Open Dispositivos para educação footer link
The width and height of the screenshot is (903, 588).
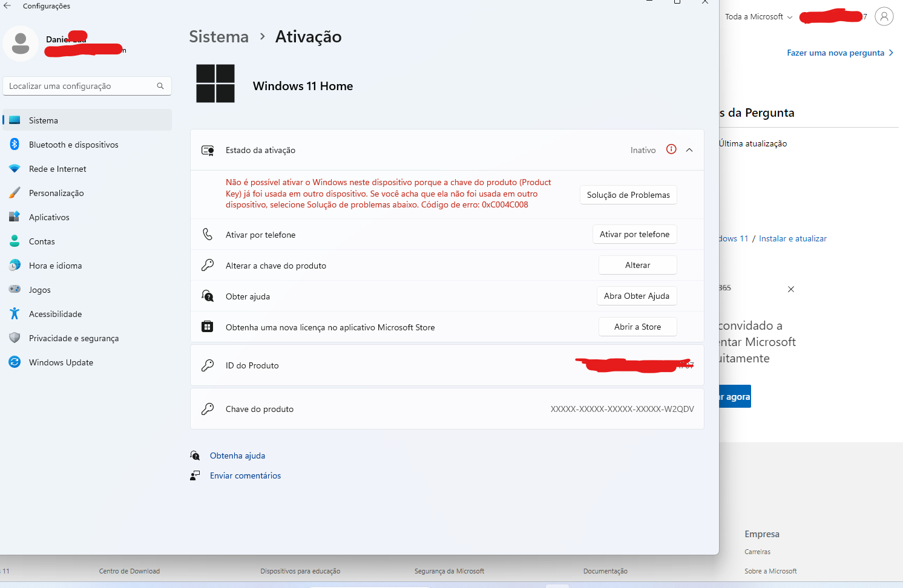[300, 571]
